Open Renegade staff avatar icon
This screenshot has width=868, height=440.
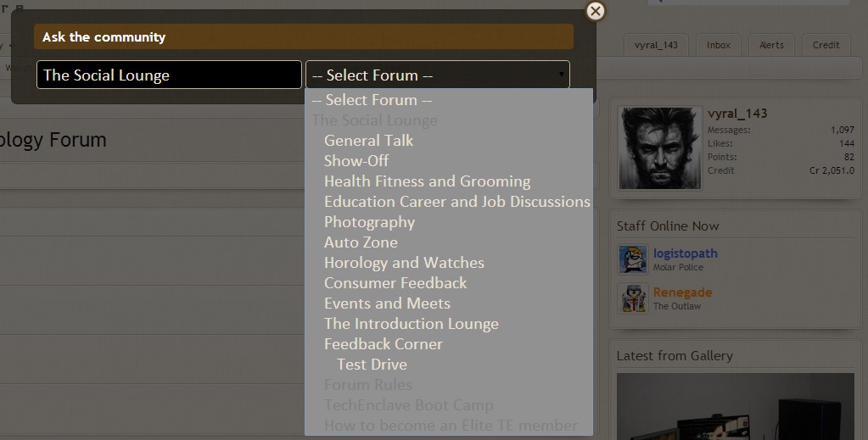click(633, 298)
